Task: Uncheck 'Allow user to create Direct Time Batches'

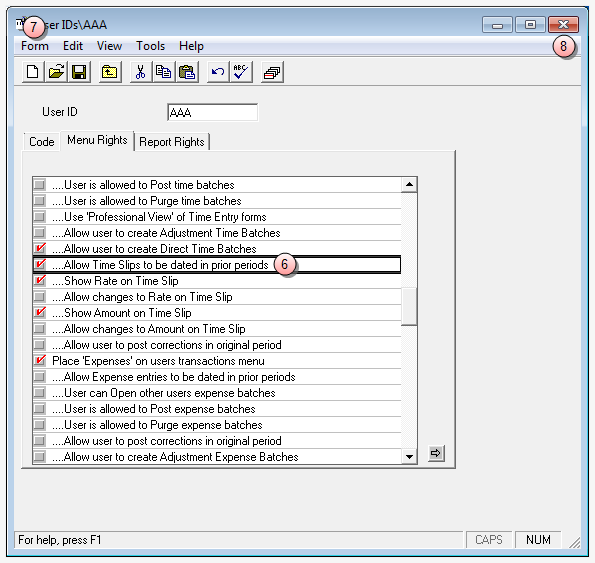Action: [x=39, y=248]
